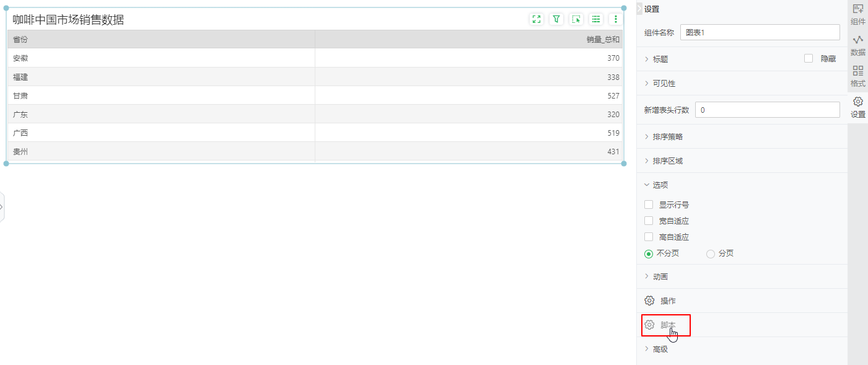Click the 组件名称 input field

pos(760,32)
